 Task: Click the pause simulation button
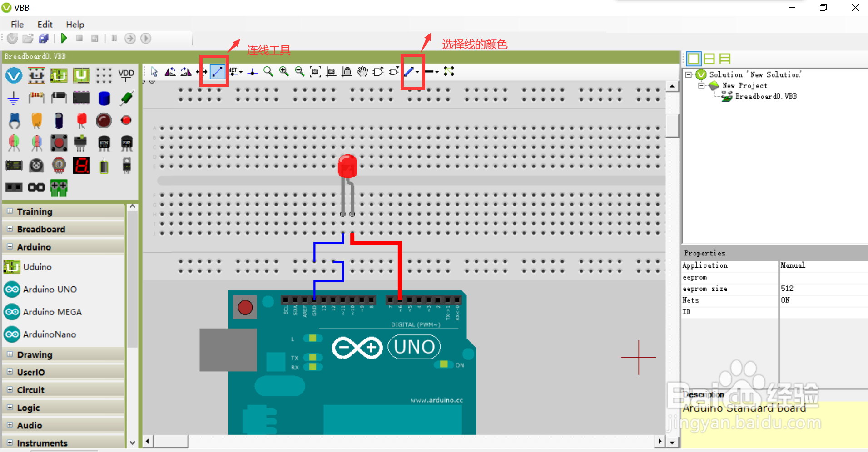tap(114, 39)
